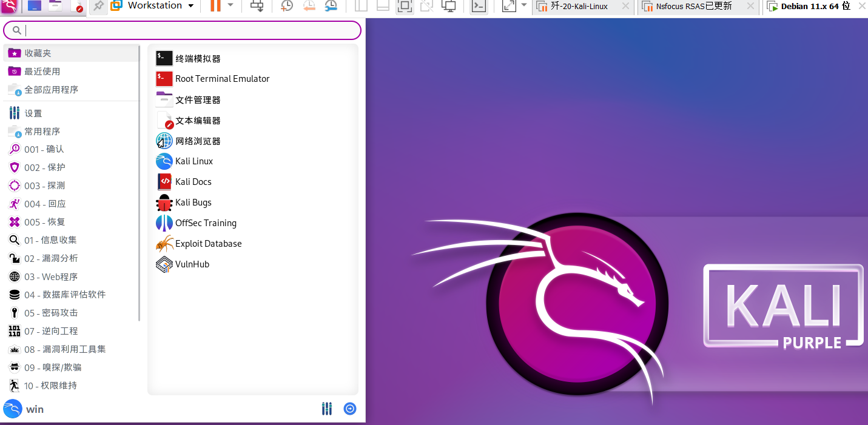Click the Kali dragon menu button

(x=10, y=6)
